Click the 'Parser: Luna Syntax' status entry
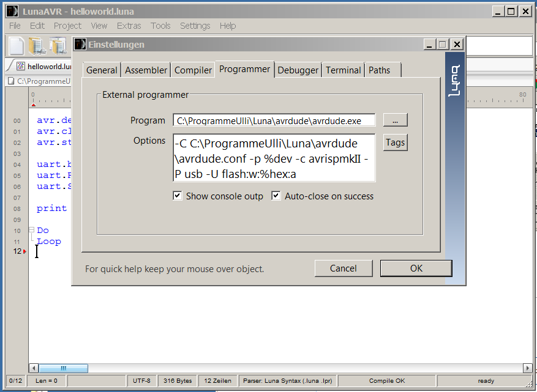The width and height of the screenshot is (537, 392). pos(288,381)
